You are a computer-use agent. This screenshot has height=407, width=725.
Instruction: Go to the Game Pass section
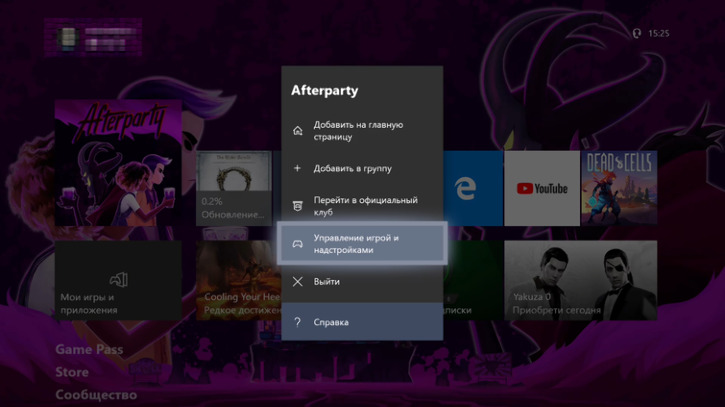tap(89, 350)
